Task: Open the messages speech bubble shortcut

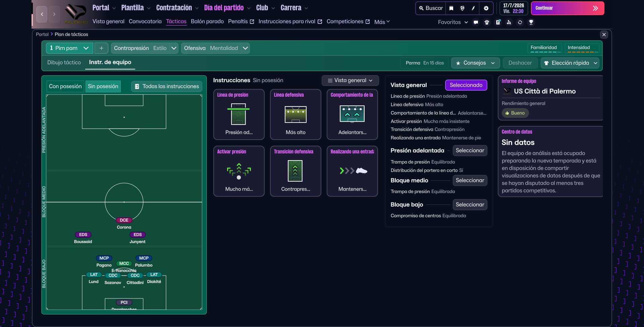Action: click(x=476, y=22)
